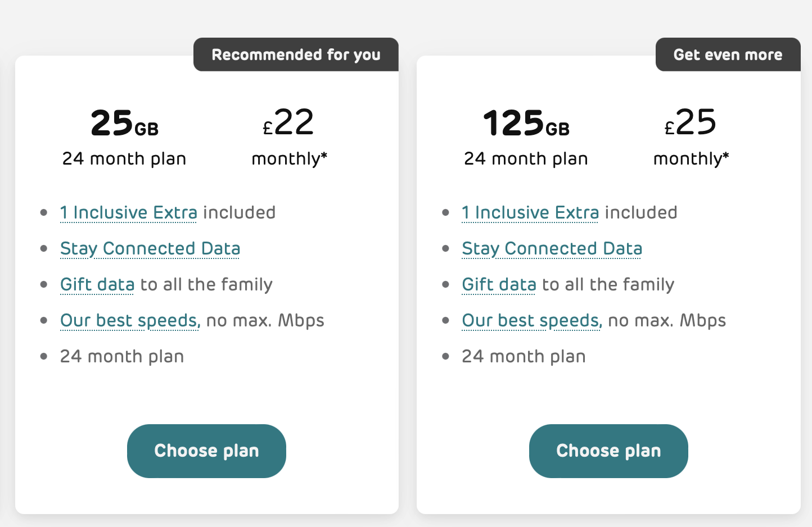Click "Our best speeds" link in 125GB plan

(531, 321)
